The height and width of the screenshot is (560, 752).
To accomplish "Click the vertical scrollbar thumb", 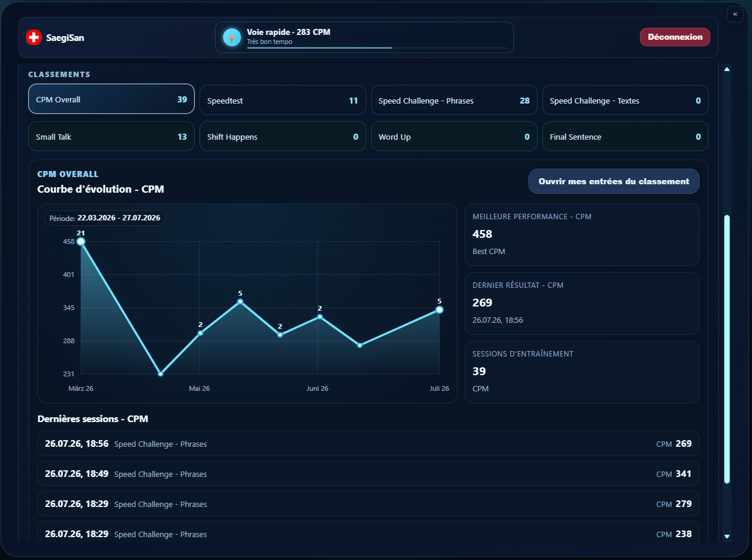I will [727, 349].
